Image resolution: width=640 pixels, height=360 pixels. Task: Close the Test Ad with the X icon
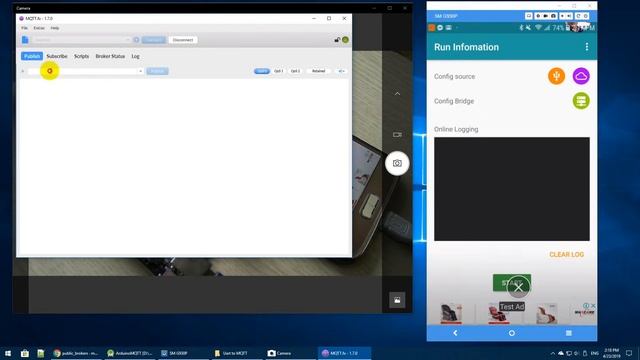pyautogui.click(x=518, y=288)
